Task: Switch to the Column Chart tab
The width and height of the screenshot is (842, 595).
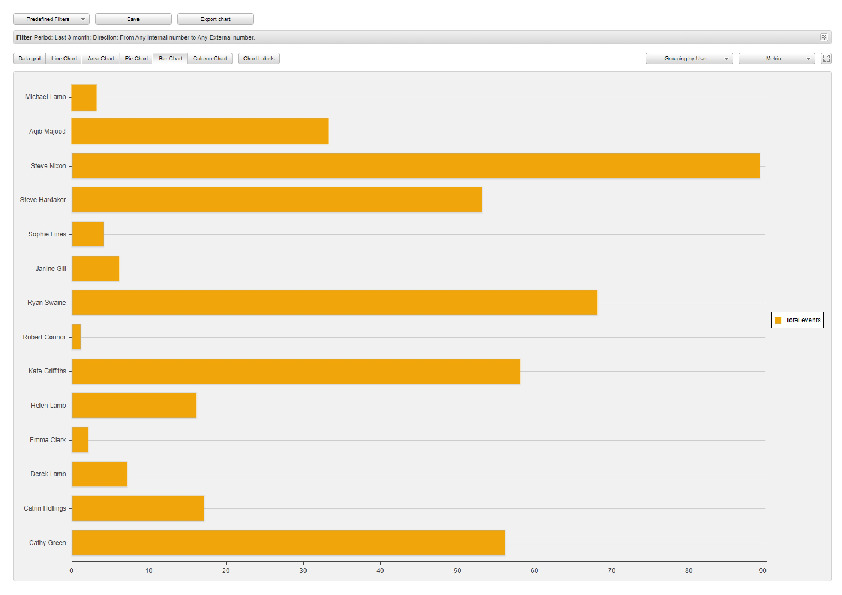Action: (210, 59)
